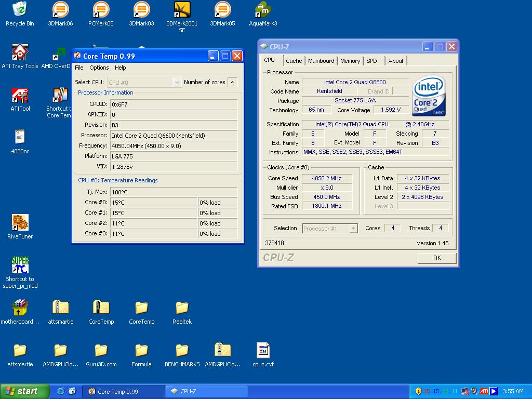This screenshot has height=399, width=532.
Task: Click the Internet Explorer quick launch icon
Action: 60,391
